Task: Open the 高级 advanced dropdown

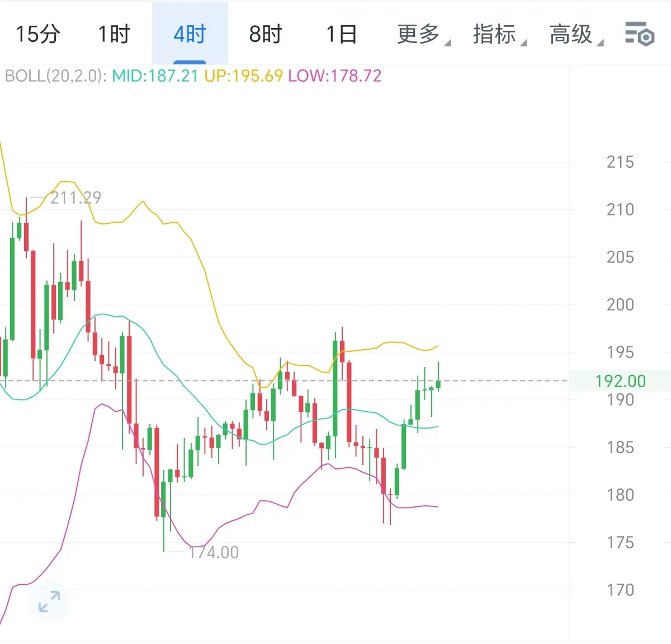Action: [576, 34]
